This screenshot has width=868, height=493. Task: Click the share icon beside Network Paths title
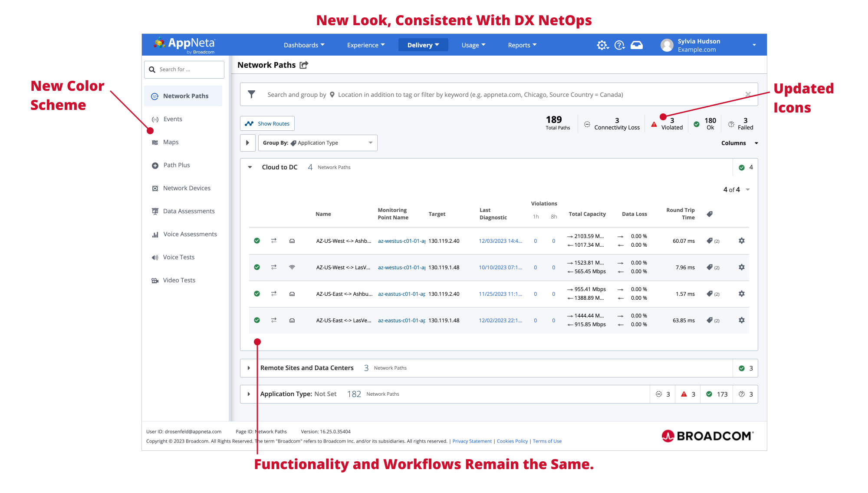tap(304, 65)
